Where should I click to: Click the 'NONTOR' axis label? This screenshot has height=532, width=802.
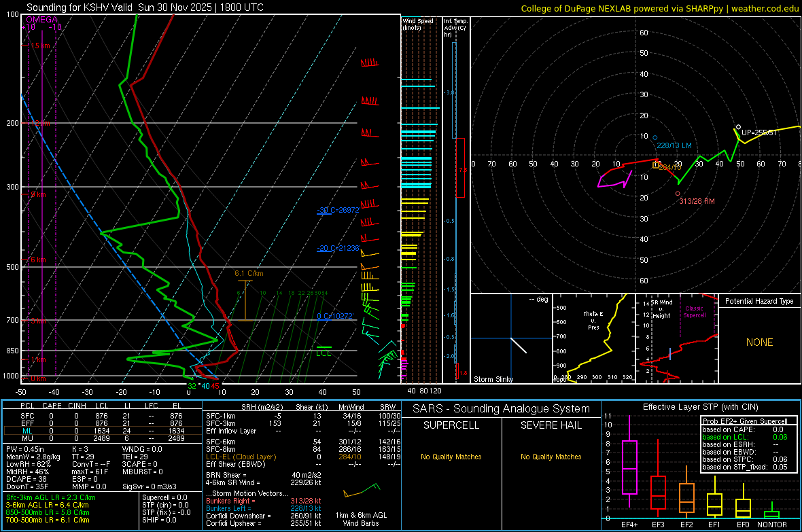click(x=772, y=525)
